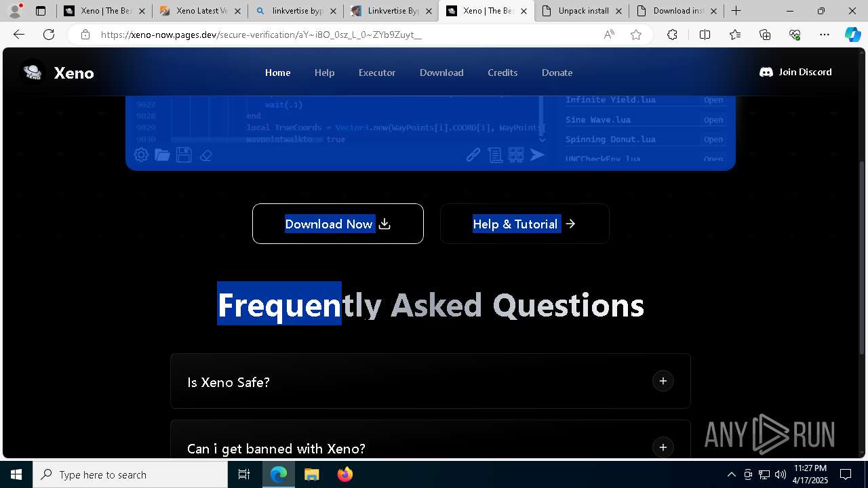
Task: Open Copilot sidebar icon
Action: tap(852, 35)
